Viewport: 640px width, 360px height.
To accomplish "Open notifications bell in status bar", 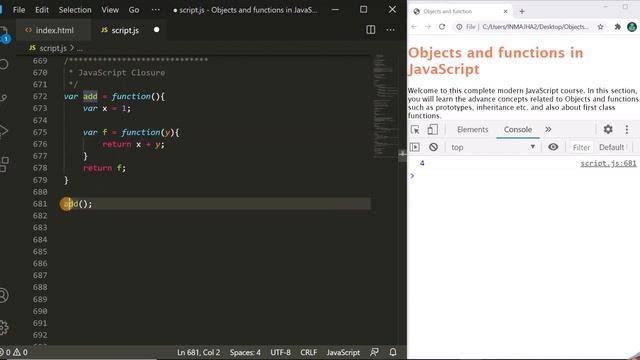I will (393, 352).
